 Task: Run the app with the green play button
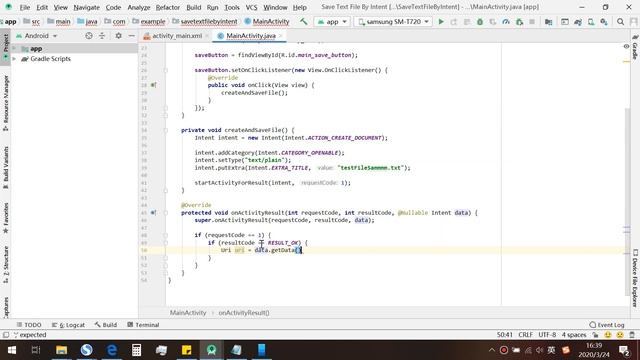click(x=441, y=22)
